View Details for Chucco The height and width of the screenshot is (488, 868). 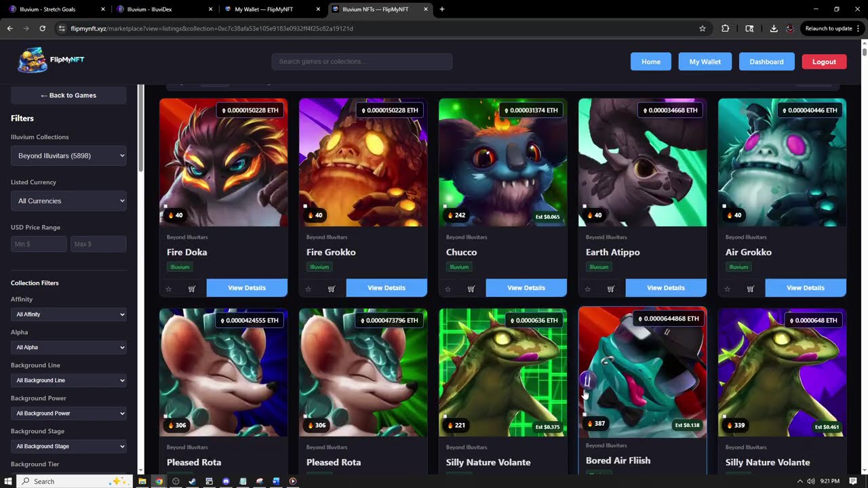pos(526,288)
